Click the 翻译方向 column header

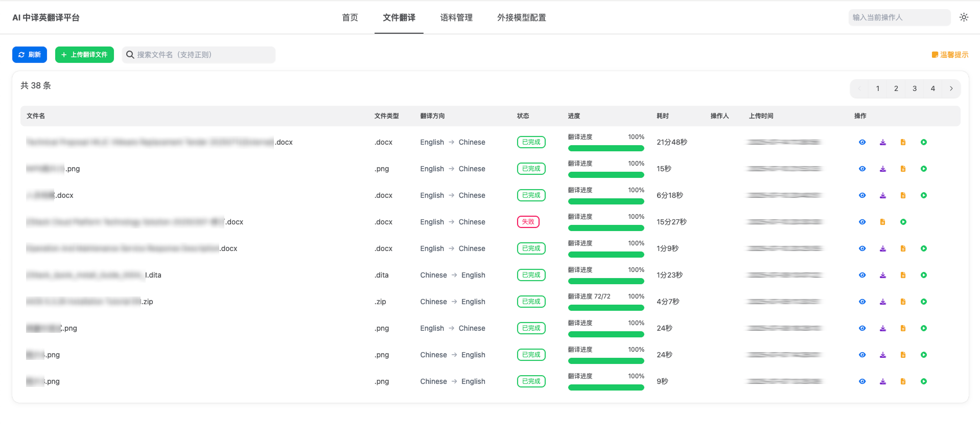click(x=432, y=116)
